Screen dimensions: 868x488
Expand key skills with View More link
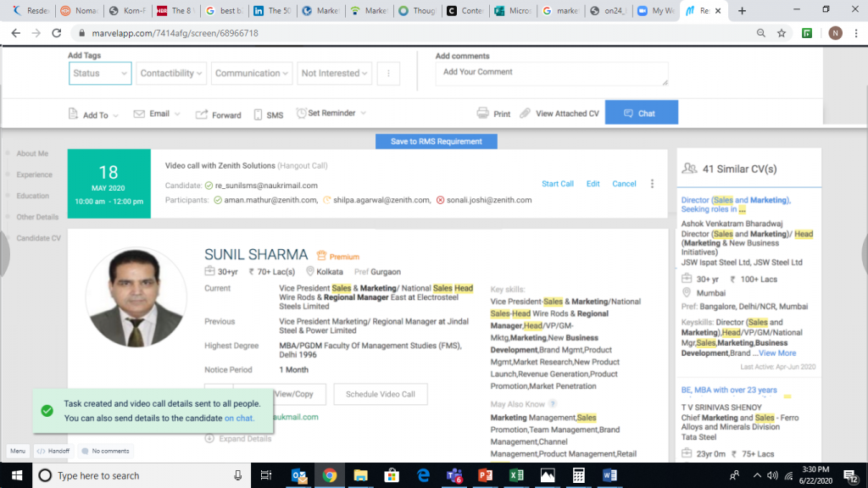777,353
